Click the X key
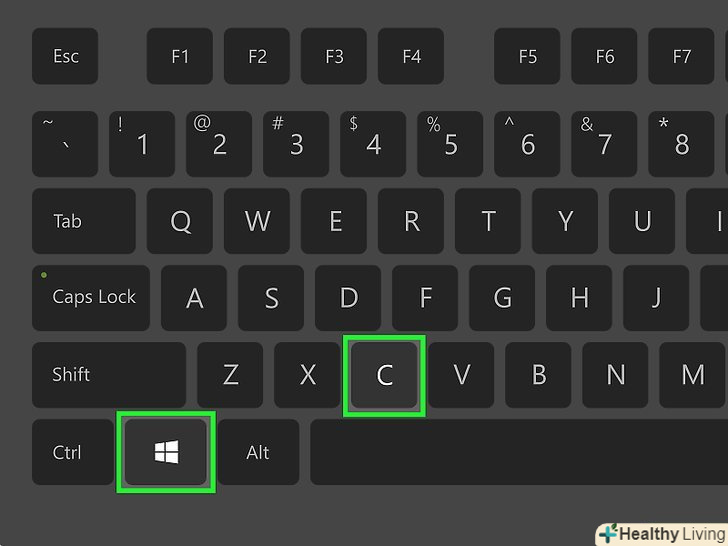728x546 pixels. 307,375
